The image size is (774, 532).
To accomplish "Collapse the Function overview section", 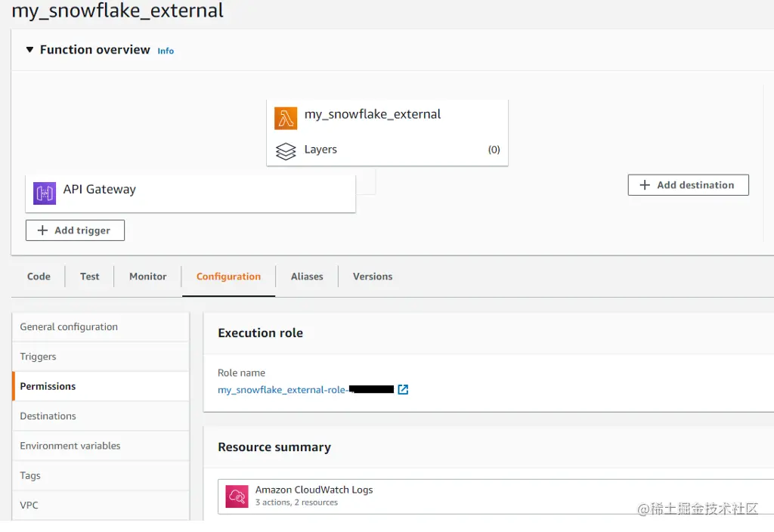I will click(x=29, y=50).
